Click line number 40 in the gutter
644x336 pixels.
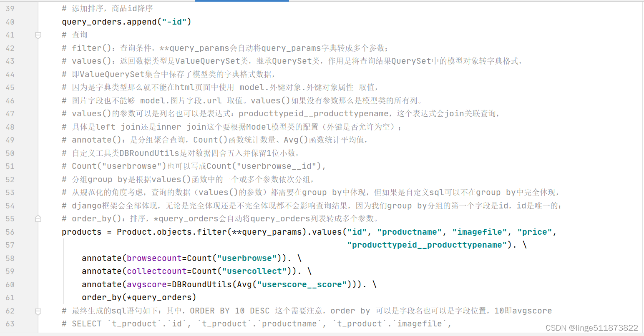10,22
